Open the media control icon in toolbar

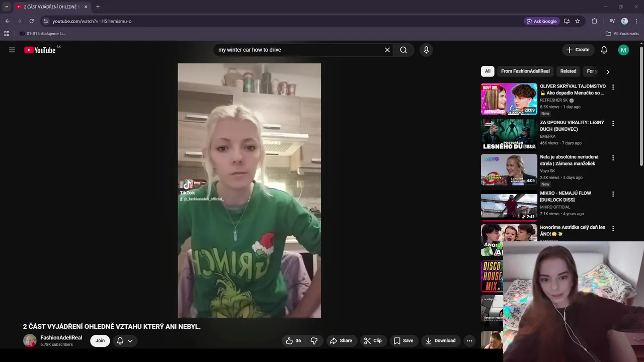(x=612, y=21)
